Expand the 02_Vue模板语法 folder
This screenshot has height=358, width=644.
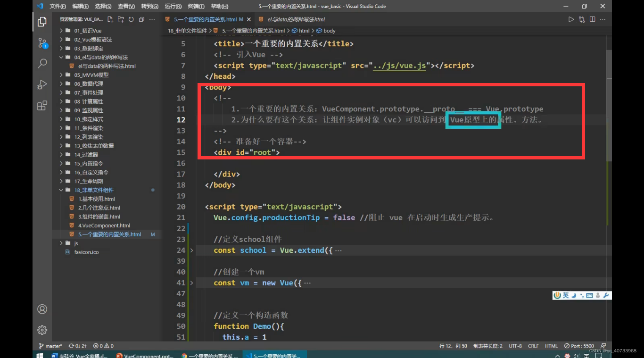(93, 40)
